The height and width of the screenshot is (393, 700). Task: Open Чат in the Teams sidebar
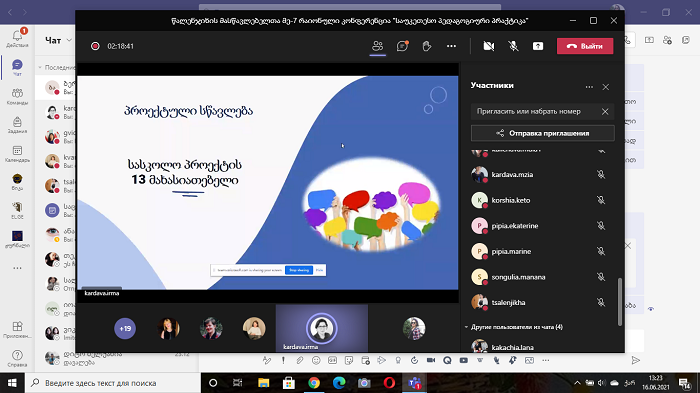17,67
